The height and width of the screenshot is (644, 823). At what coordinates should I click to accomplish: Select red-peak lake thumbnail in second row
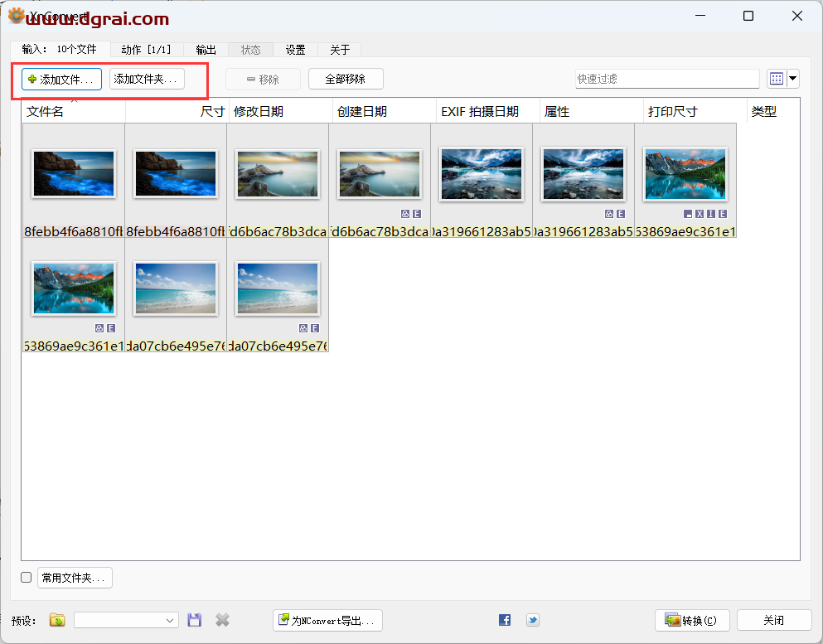74,288
